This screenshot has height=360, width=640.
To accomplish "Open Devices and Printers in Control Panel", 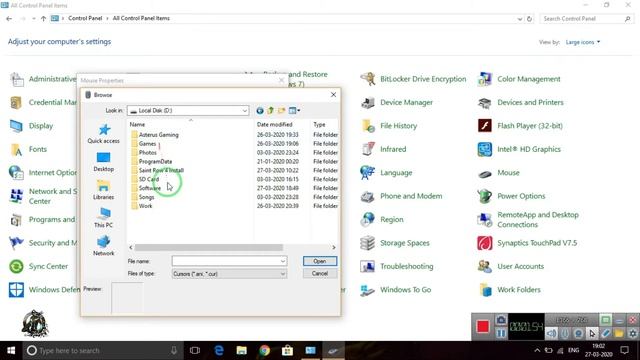I will (520, 102).
